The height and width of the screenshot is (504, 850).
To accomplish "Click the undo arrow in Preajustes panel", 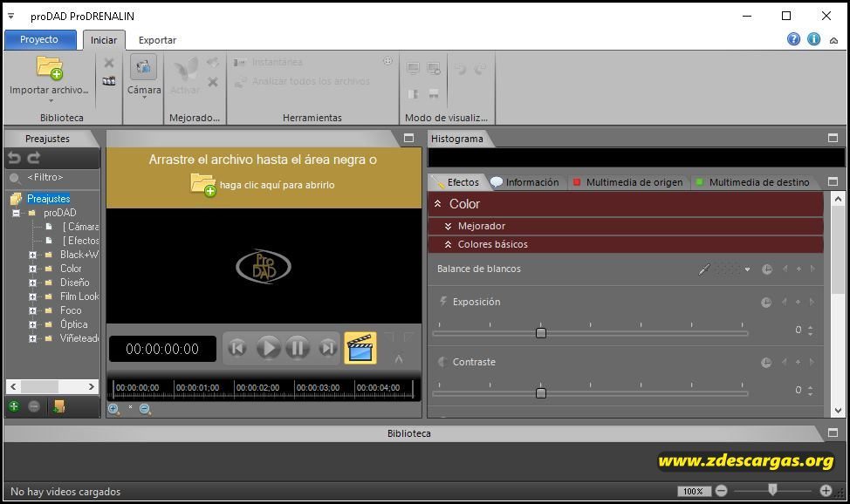I will (x=14, y=158).
